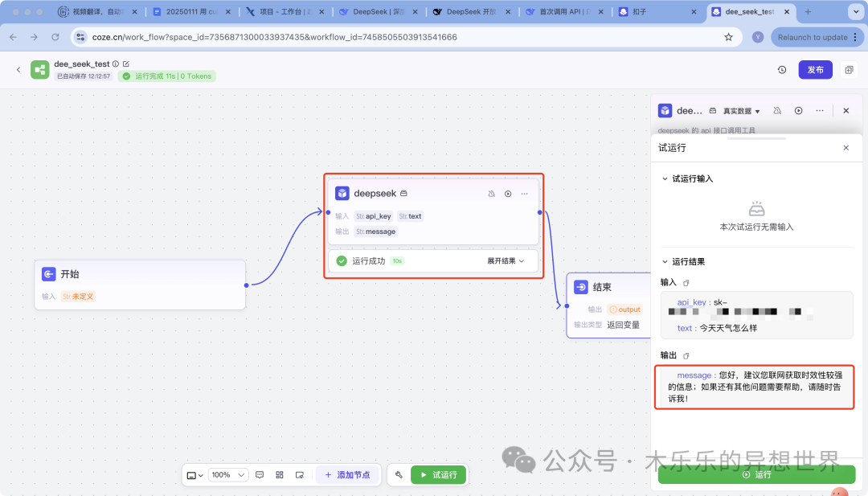Click the debug-disabled icon on deepseek node
This screenshot has width=868, height=496.
[491, 194]
